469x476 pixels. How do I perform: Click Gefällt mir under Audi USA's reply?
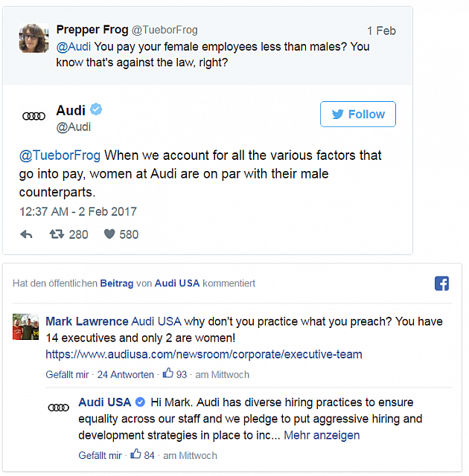coord(100,455)
